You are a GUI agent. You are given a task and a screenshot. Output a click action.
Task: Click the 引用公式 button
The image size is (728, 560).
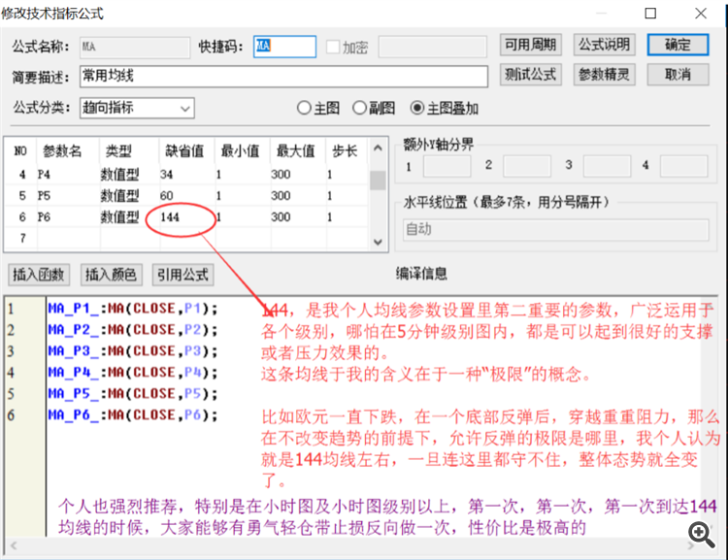[x=182, y=275]
